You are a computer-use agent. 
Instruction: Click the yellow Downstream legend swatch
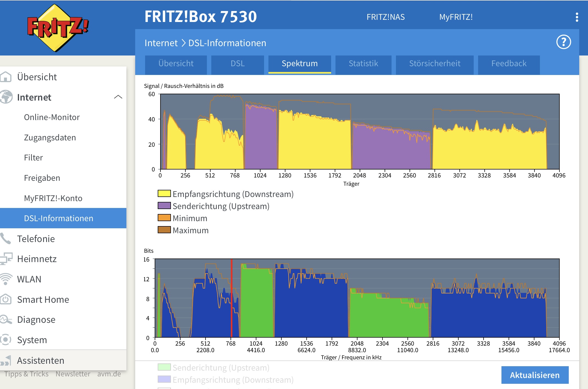(164, 194)
